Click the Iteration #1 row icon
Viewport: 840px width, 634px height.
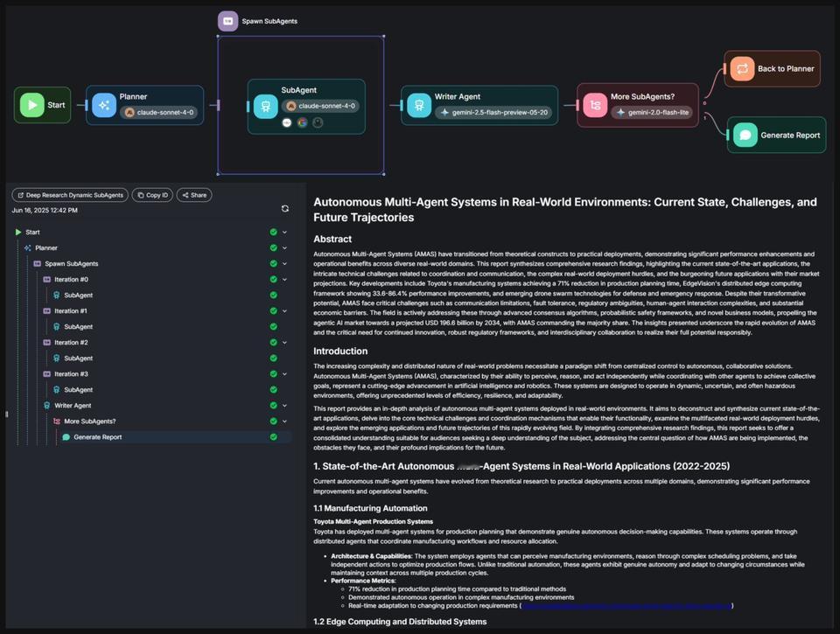click(x=46, y=311)
